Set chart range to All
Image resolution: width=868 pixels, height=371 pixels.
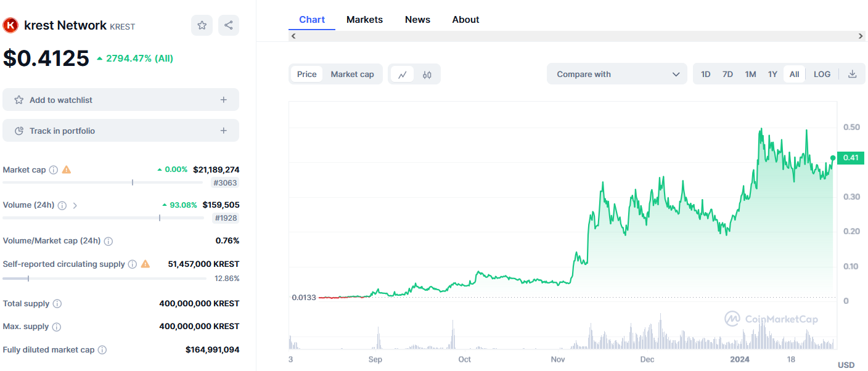(x=794, y=74)
